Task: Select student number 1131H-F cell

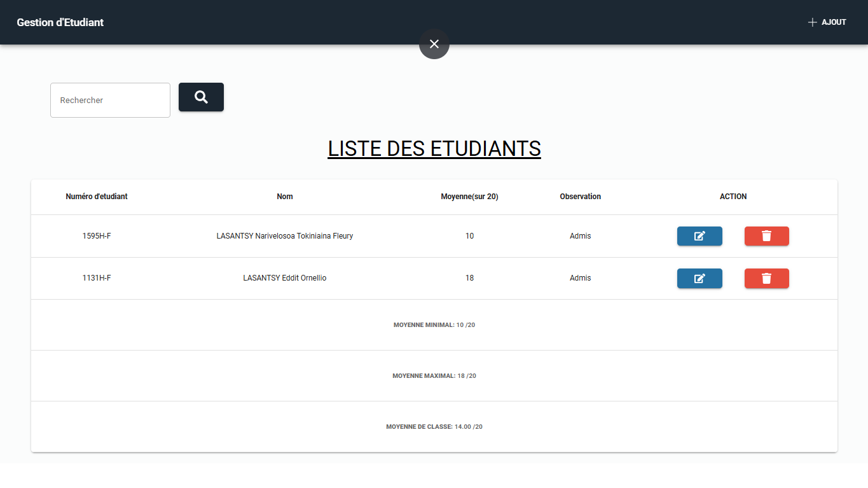Action: coord(97,278)
